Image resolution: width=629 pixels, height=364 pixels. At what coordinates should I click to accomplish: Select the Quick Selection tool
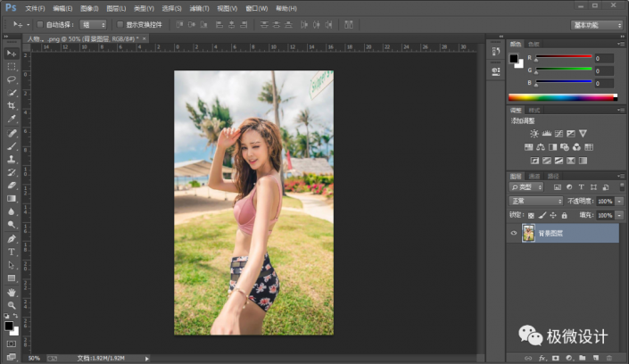[x=12, y=93]
